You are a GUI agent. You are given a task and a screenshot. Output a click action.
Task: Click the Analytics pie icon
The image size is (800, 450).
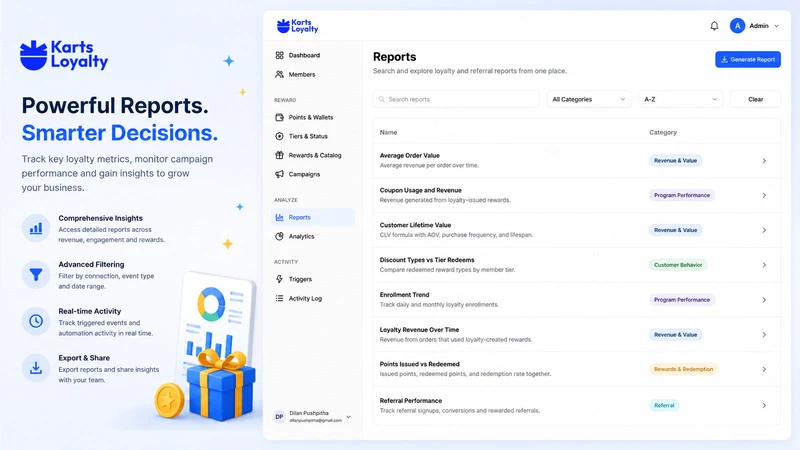coord(280,236)
